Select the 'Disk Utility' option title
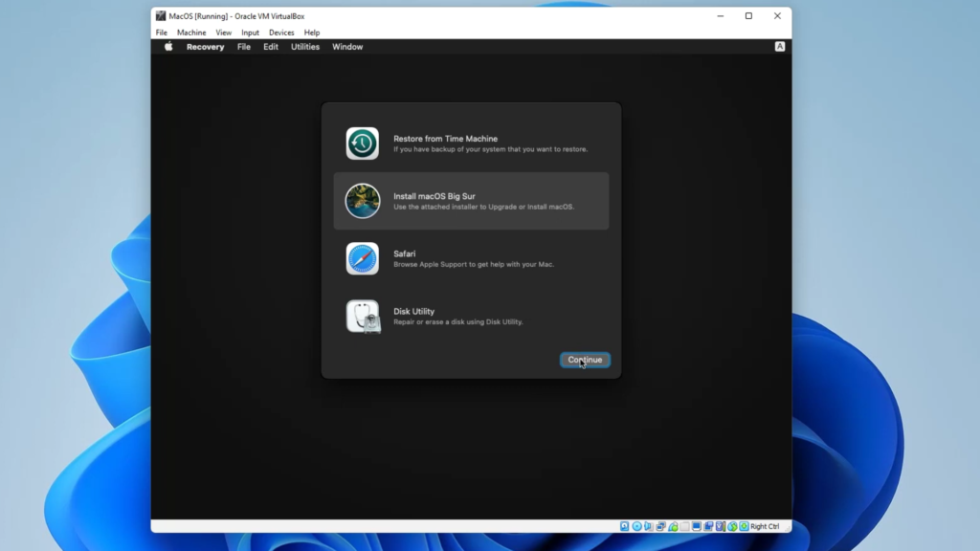Image resolution: width=980 pixels, height=551 pixels. coord(413,311)
